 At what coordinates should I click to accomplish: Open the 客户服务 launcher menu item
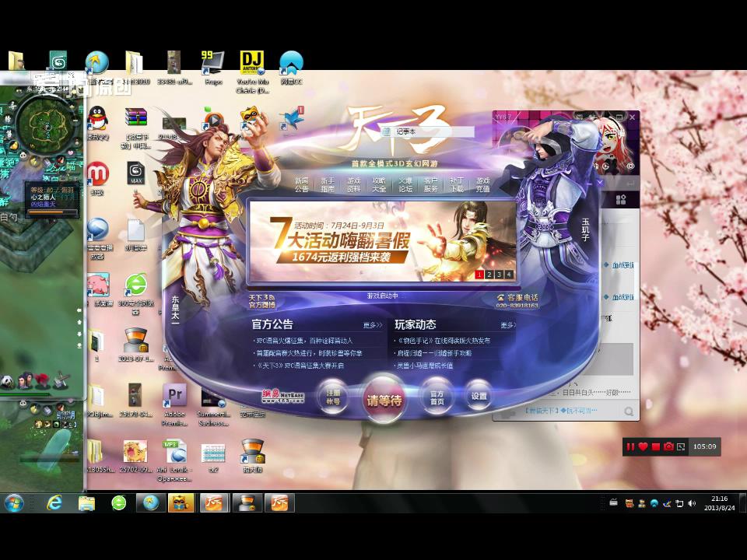430,185
